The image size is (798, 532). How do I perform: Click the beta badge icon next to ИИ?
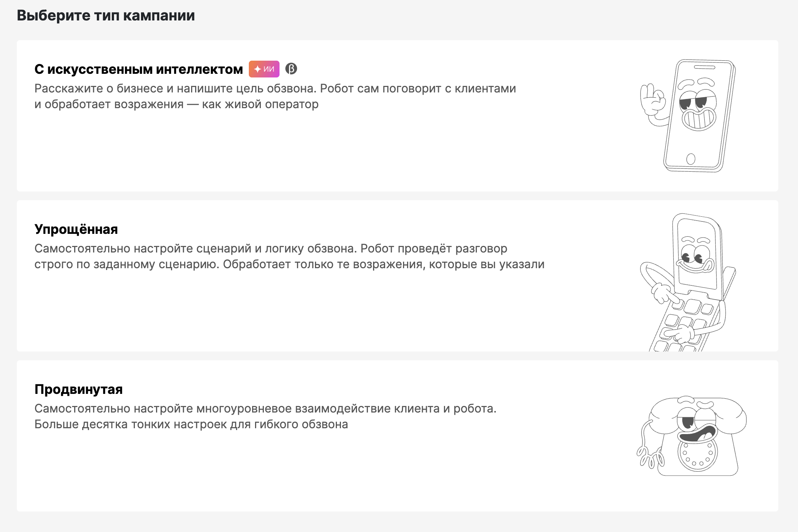pos(291,69)
